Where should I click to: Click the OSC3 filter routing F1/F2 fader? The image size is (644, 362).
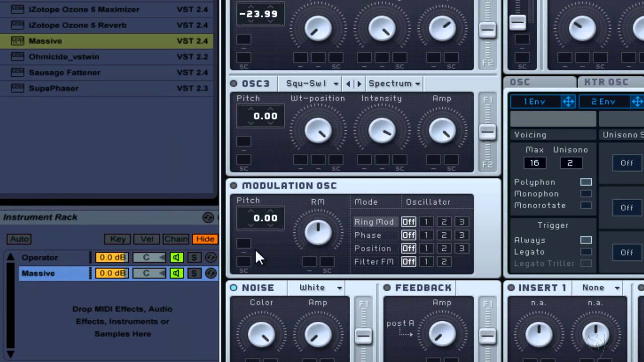click(x=487, y=132)
